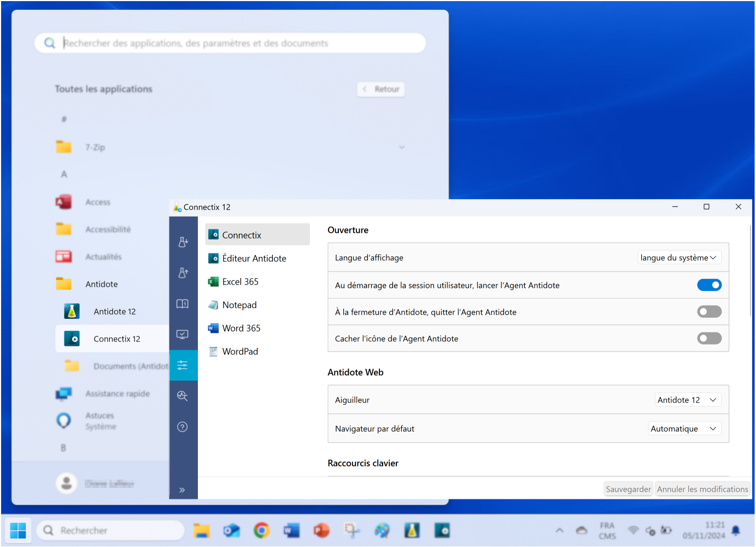The width and height of the screenshot is (756, 547).
Task: Click the question mark help sidebar icon
Action: coord(183,427)
